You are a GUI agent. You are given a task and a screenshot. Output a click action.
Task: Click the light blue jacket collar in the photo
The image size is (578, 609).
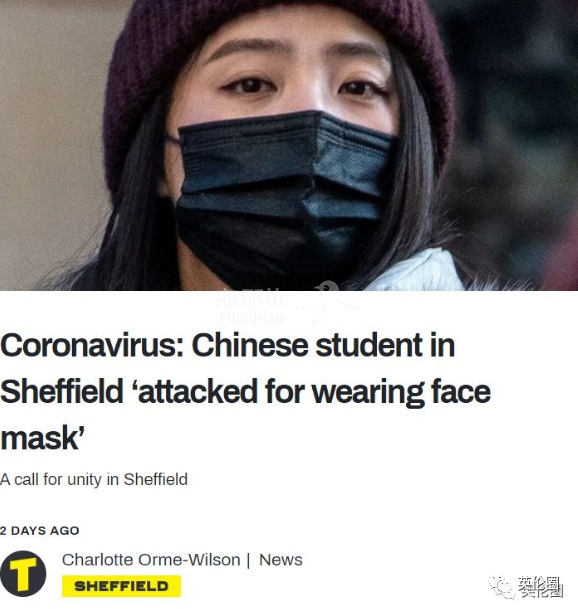[418, 272]
